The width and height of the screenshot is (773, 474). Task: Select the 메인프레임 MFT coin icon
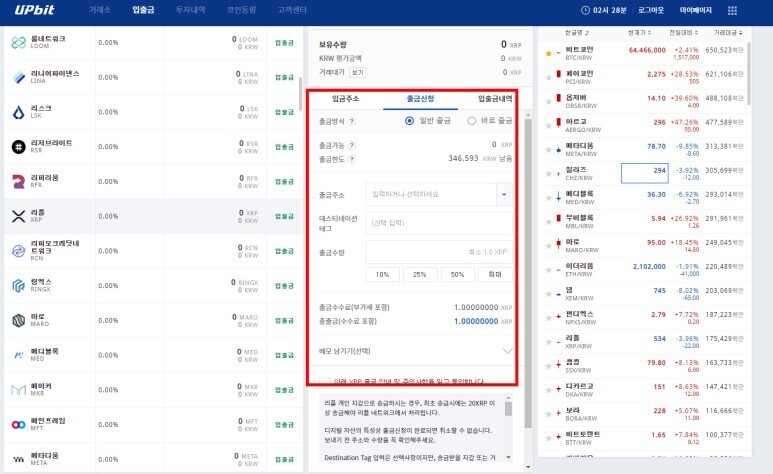pos(18,424)
